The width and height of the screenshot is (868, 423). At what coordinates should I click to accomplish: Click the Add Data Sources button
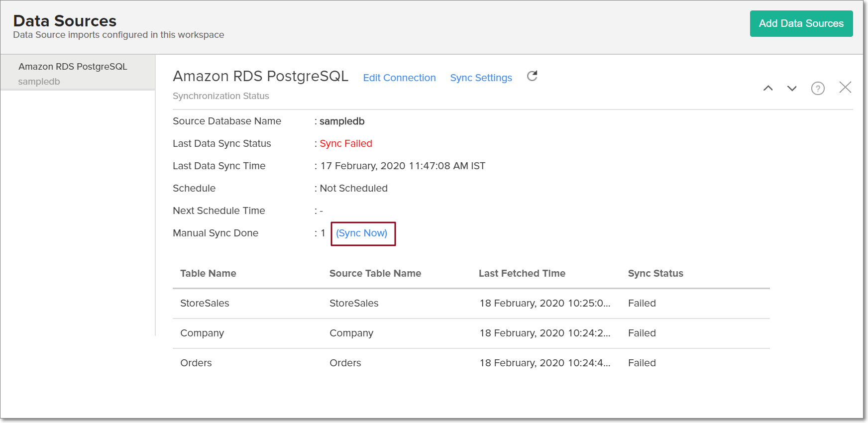pos(801,23)
